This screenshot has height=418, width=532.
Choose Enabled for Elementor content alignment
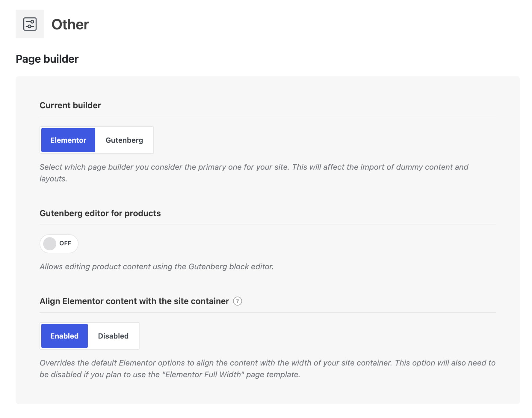[x=64, y=336]
